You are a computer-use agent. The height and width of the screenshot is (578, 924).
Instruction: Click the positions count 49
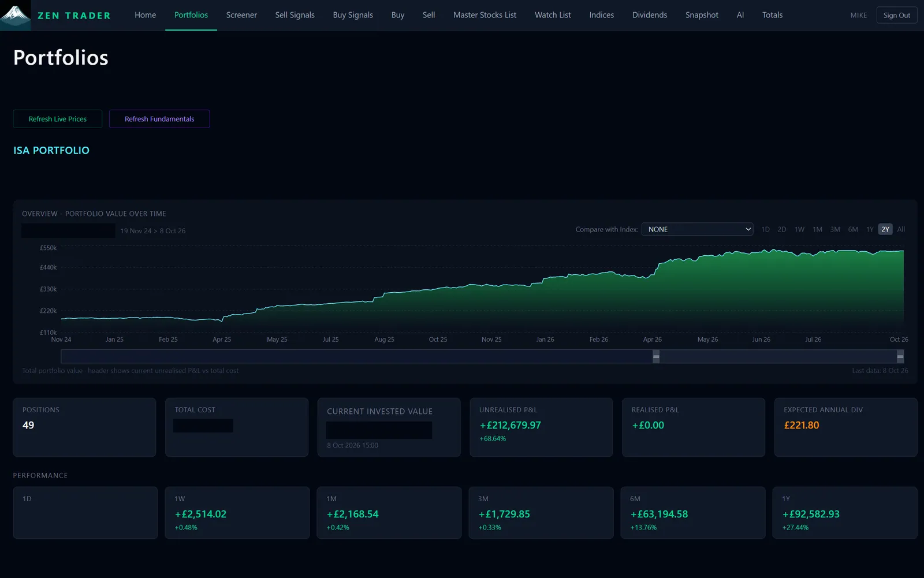point(28,425)
